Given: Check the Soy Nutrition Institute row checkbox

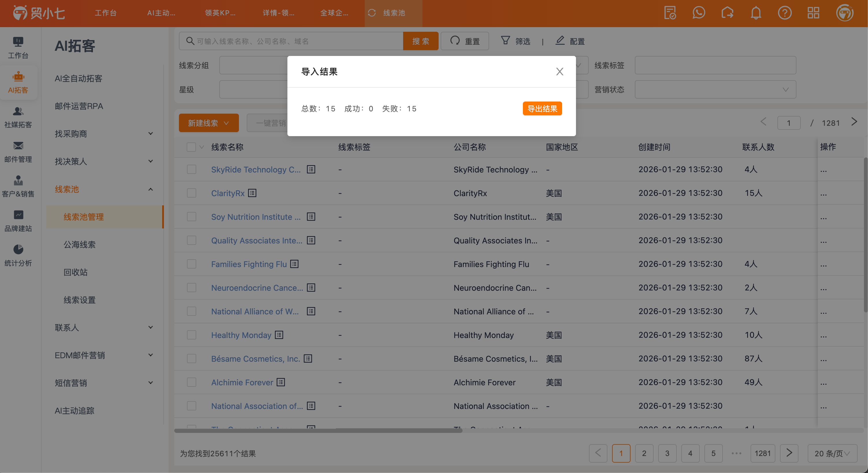Looking at the screenshot, I should click(191, 217).
